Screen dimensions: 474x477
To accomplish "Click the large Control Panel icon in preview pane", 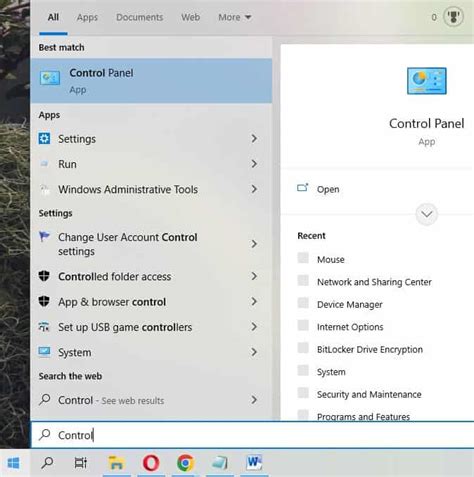I will [426, 81].
